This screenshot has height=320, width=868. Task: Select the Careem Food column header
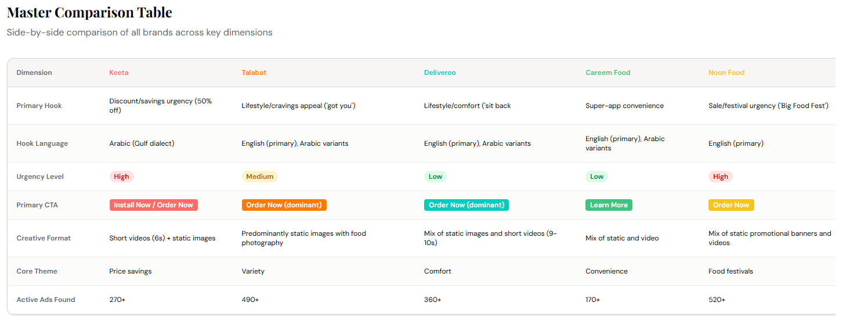point(607,73)
